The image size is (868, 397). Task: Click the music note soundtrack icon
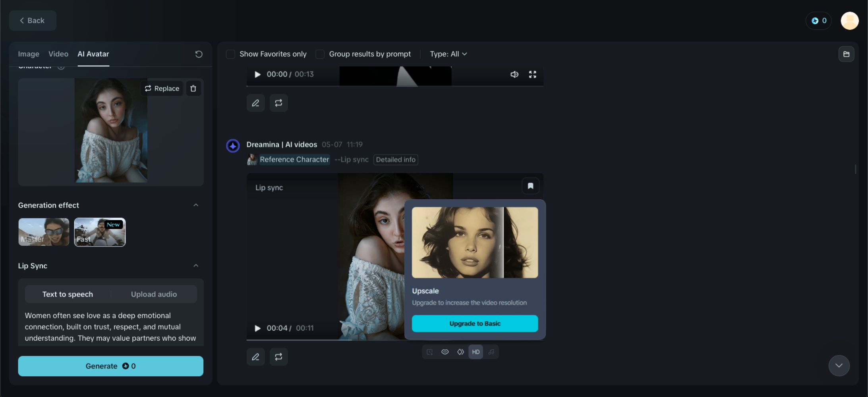[491, 352]
